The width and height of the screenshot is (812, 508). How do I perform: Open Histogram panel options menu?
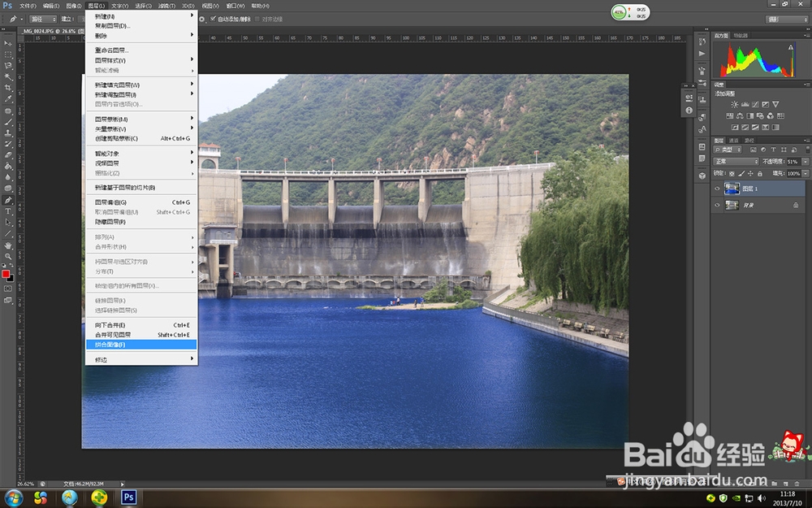[x=807, y=35]
